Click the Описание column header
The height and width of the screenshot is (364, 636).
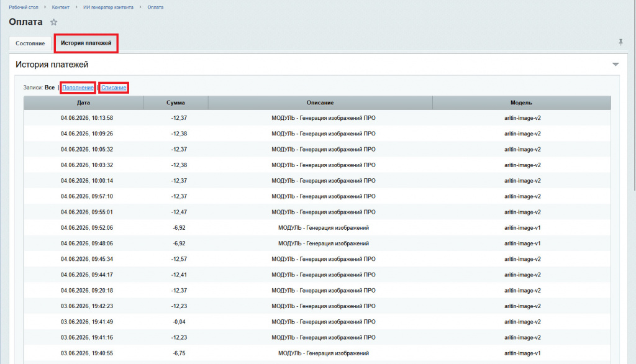point(320,103)
